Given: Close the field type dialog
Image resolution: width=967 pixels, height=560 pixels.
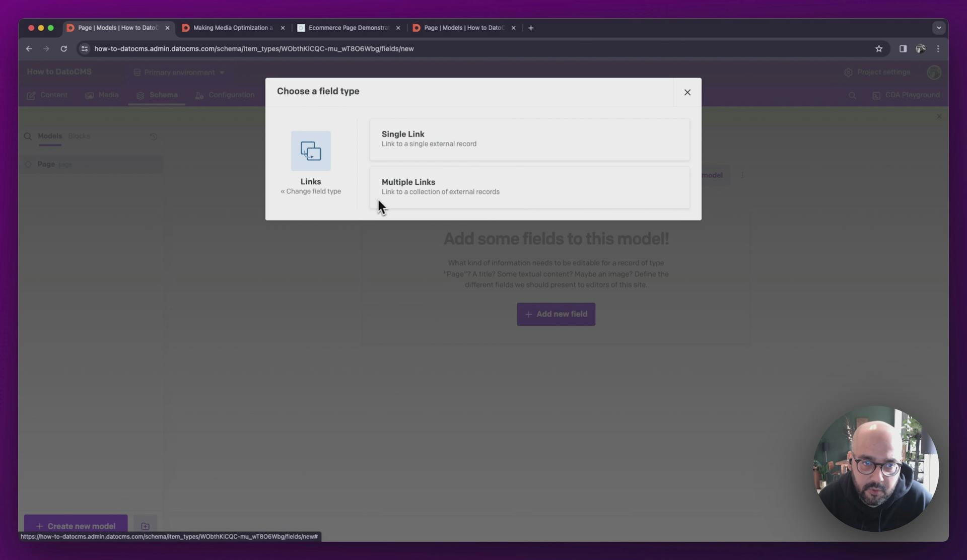Looking at the screenshot, I should click(x=687, y=91).
